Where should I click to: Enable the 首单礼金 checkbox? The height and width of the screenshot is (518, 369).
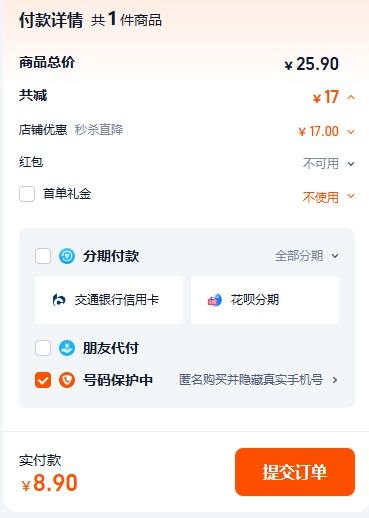pos(27,194)
